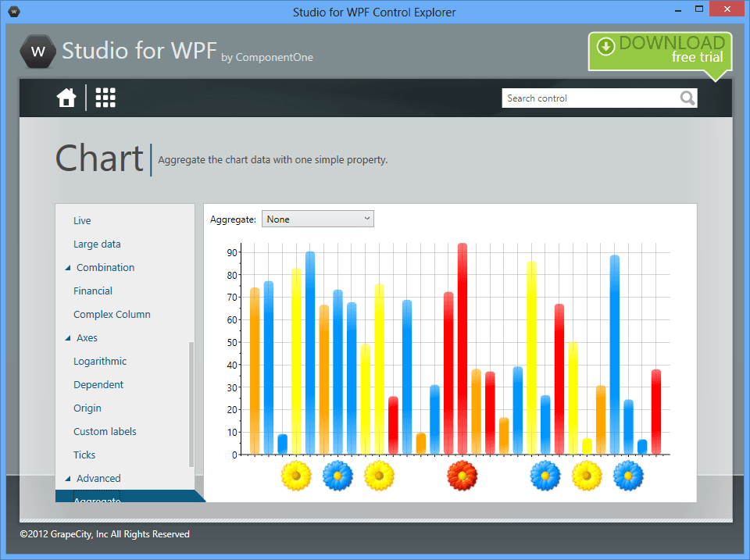
Task: Select the Custom labels sample
Action: tap(105, 431)
